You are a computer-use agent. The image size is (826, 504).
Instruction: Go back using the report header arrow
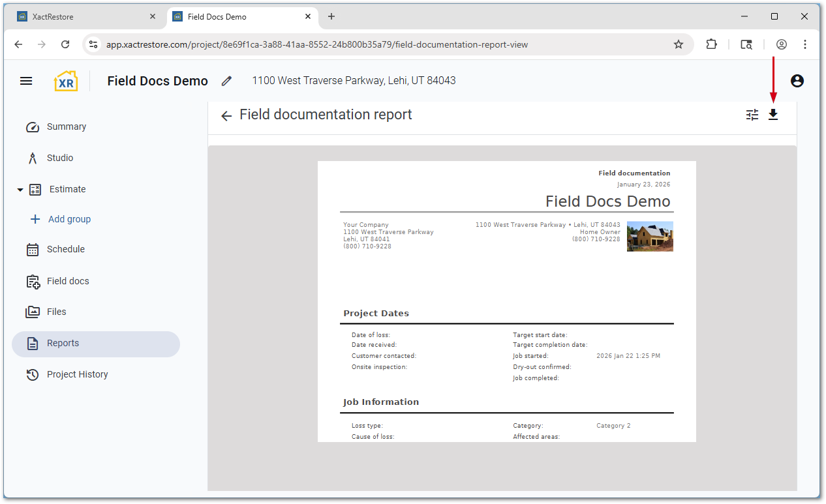[226, 115]
